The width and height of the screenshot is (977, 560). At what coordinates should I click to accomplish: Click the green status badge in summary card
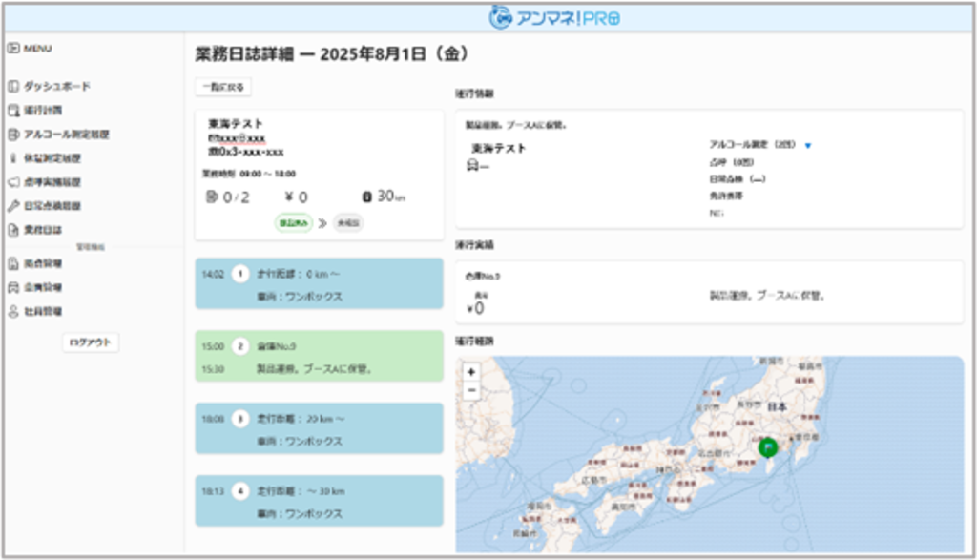290,222
